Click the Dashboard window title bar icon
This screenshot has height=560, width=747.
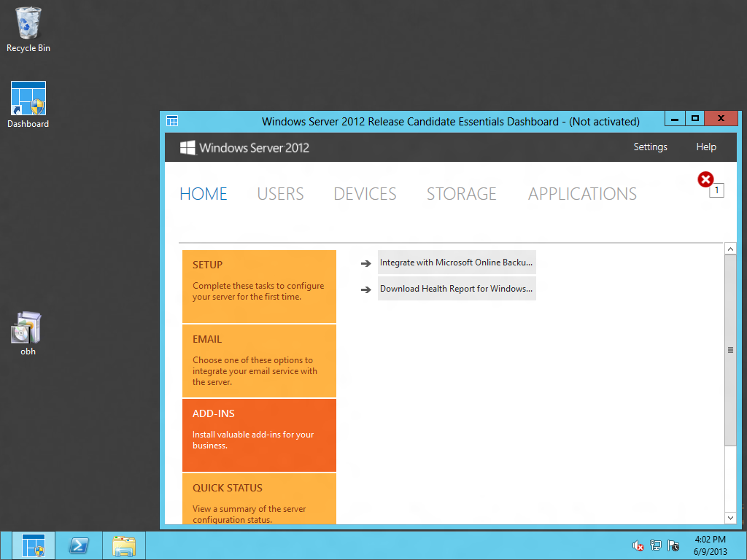pyautogui.click(x=172, y=121)
